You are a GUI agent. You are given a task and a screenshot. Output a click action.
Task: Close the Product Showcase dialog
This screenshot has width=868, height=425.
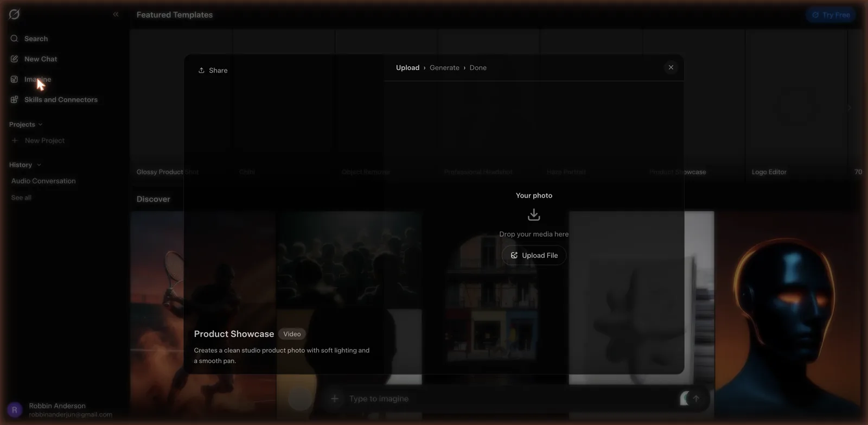click(x=671, y=67)
